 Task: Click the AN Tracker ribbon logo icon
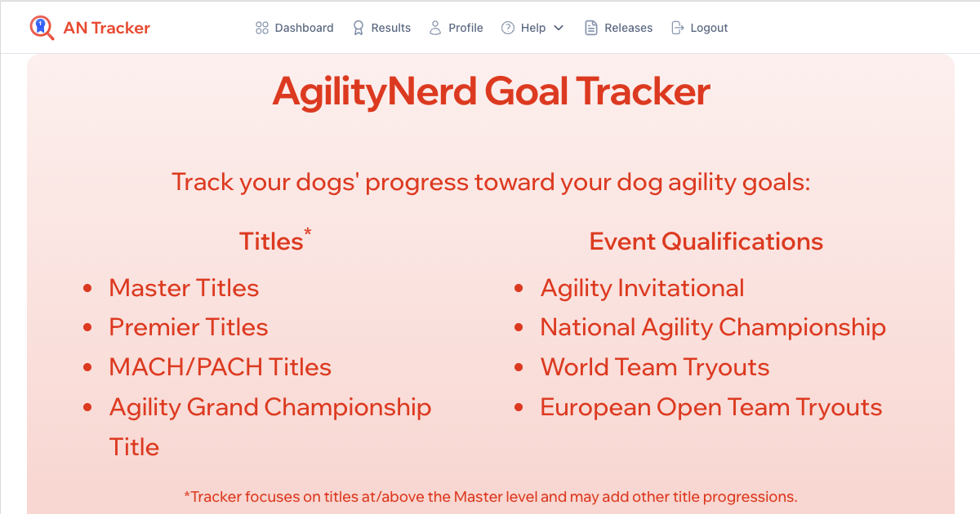[42, 27]
